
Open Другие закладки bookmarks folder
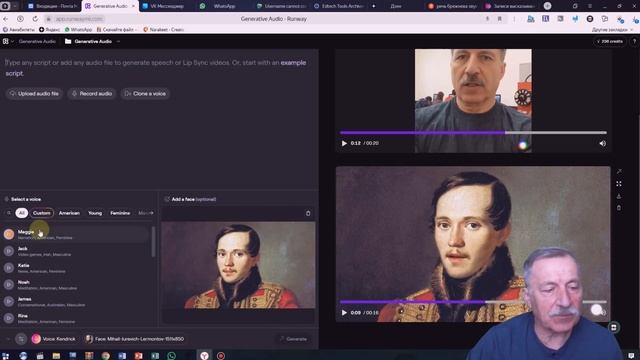(x=612, y=29)
